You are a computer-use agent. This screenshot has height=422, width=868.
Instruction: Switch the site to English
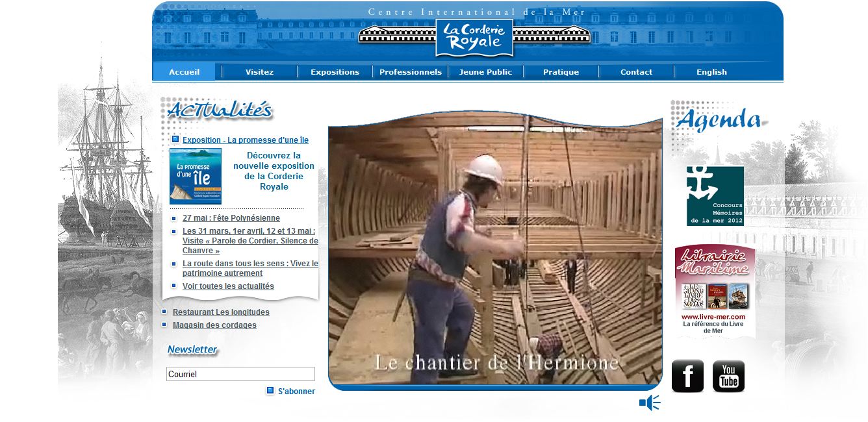(711, 72)
